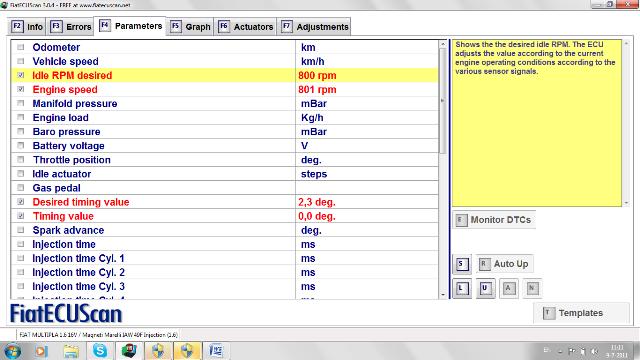Click the FiatECUScan logo
Image resolution: width=640 pixels, height=360 pixels.
[x=66, y=314]
